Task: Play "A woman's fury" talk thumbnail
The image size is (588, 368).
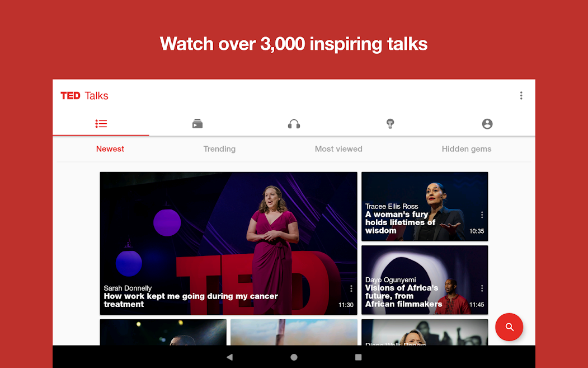Action: (x=420, y=202)
